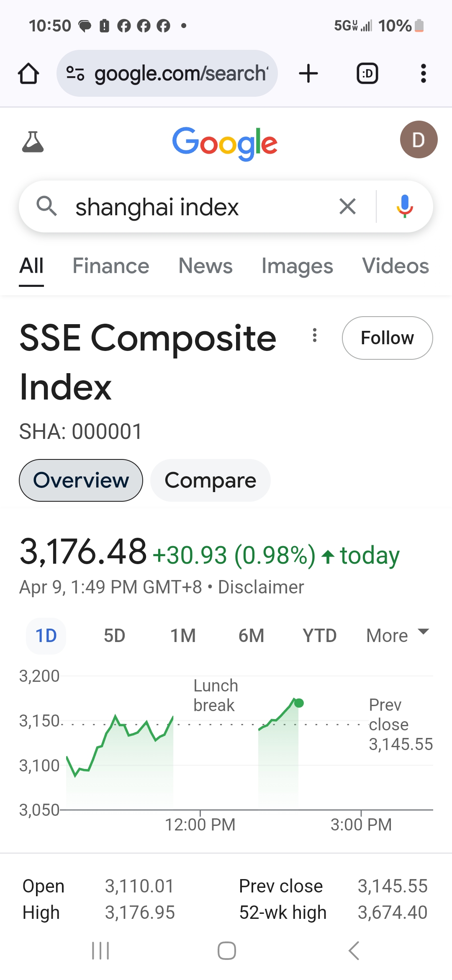Start voice search with microphone
This screenshot has width=452, height=980.
tap(405, 206)
